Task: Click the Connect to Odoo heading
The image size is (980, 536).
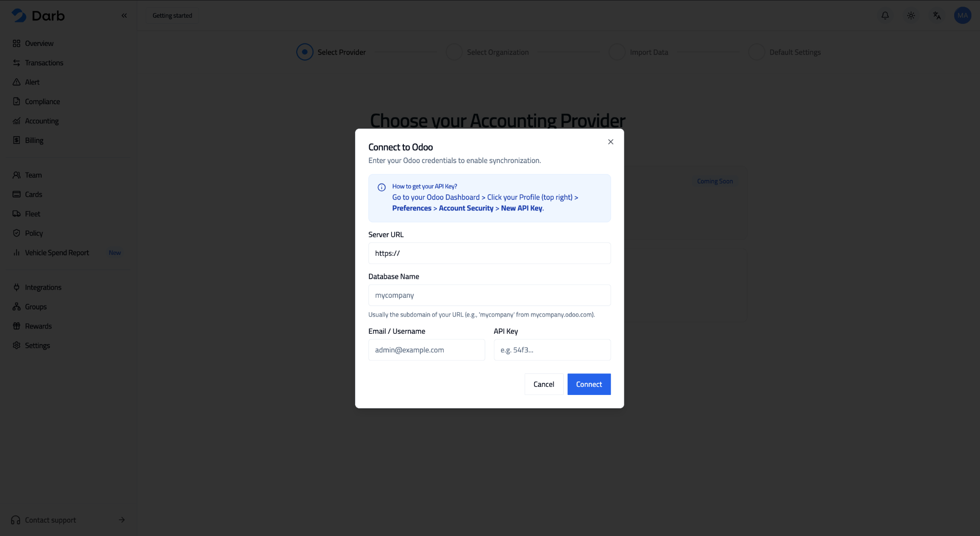Action: [x=401, y=147]
